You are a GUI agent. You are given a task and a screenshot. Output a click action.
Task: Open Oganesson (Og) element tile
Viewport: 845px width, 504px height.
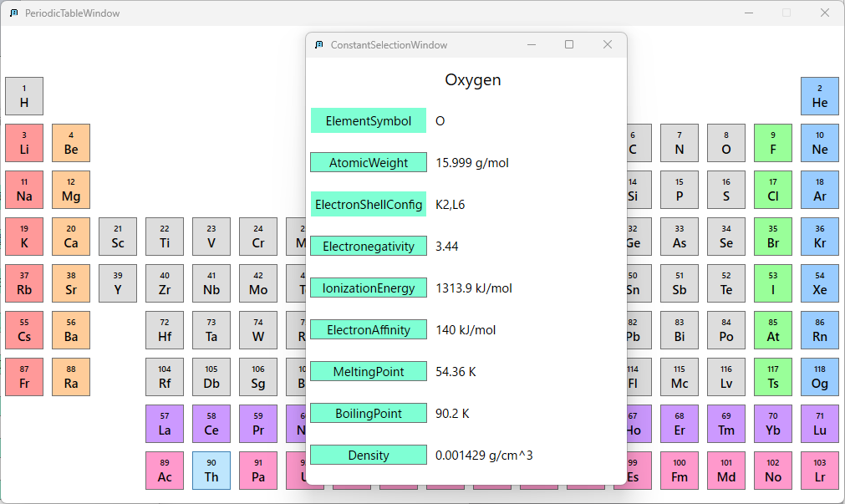tap(820, 377)
